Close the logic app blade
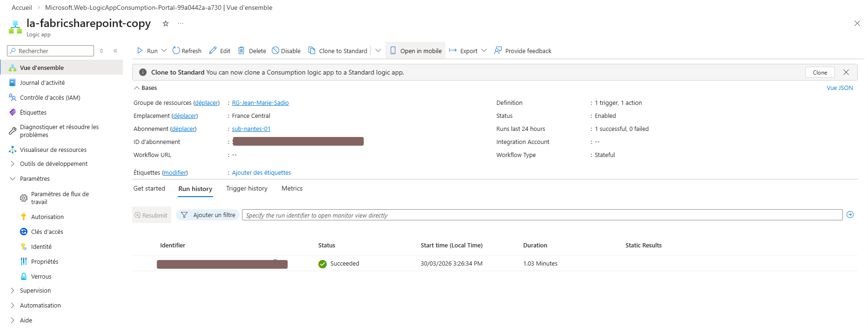The height and width of the screenshot is (328, 868). [857, 23]
